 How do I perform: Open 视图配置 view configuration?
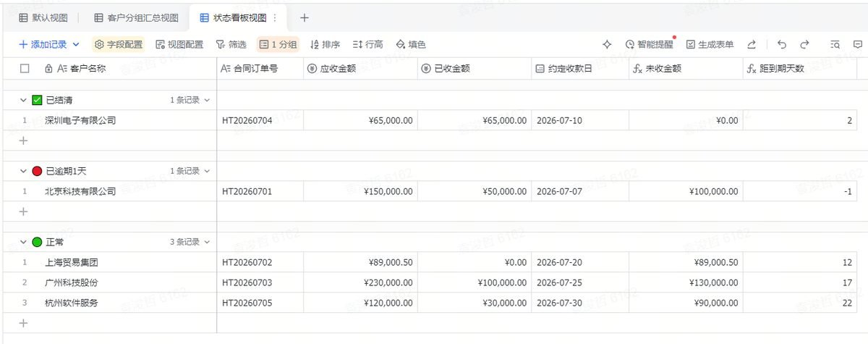coord(179,45)
